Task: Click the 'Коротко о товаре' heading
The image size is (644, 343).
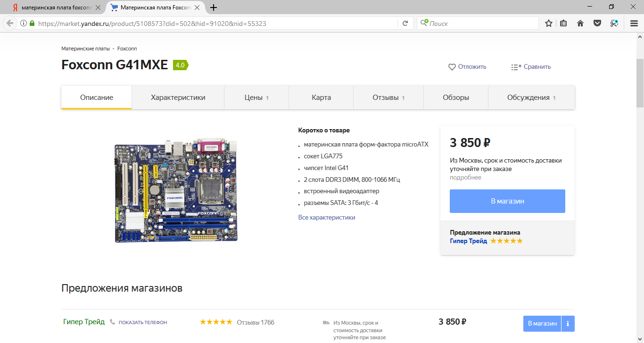Action: tap(324, 131)
